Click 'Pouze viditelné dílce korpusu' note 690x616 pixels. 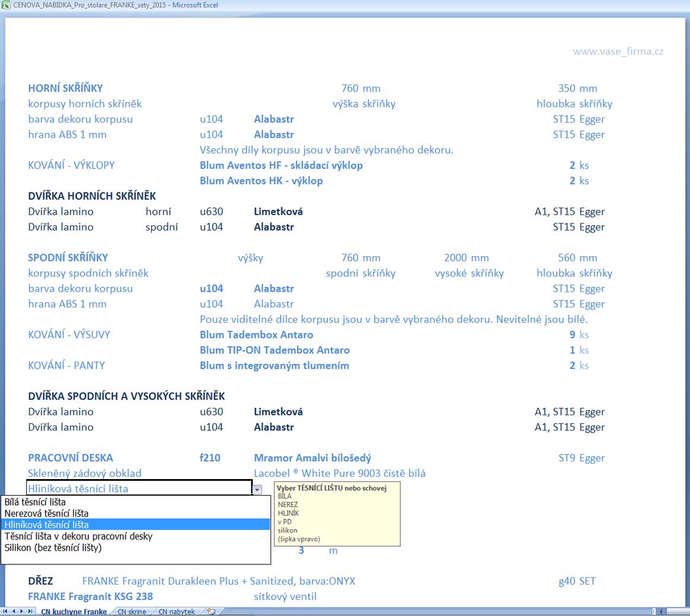[394, 319]
